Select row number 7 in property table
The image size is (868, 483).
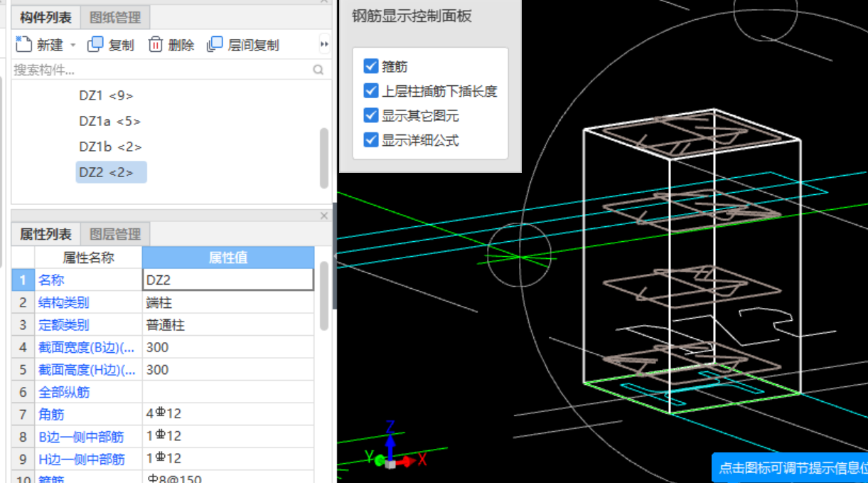pos(23,414)
